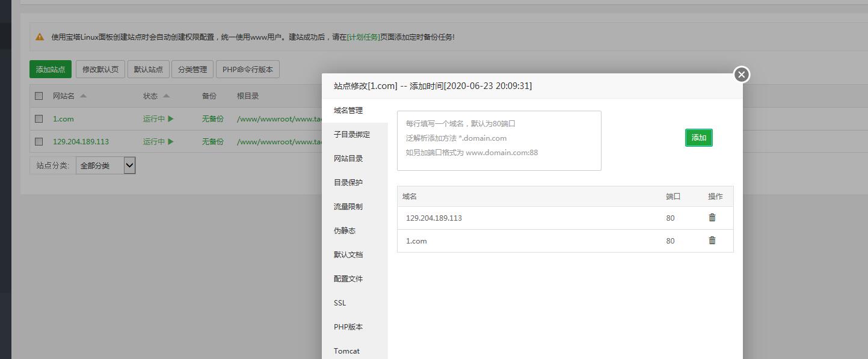Switch to the PHP版本 tab
This screenshot has height=359, width=868.
348,327
